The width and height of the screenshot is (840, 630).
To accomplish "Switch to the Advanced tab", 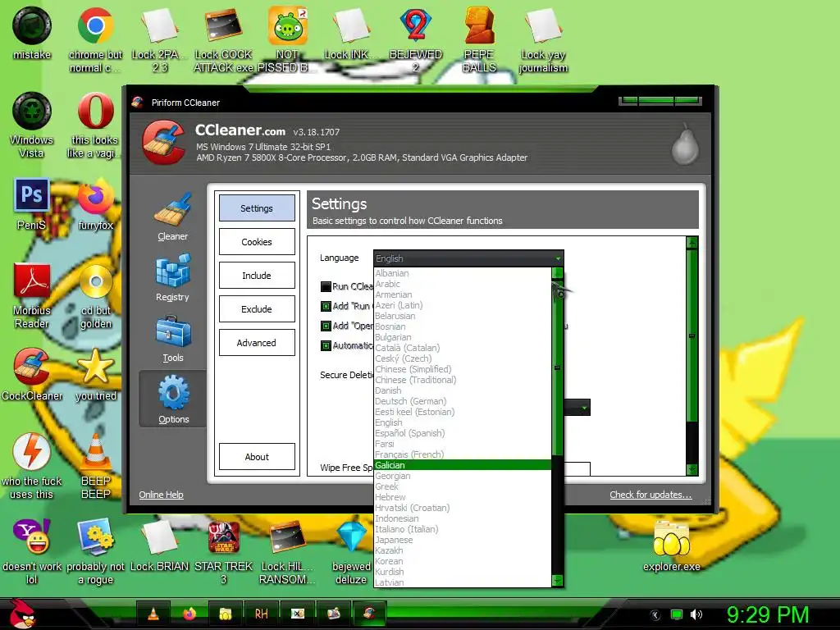I will tap(257, 343).
